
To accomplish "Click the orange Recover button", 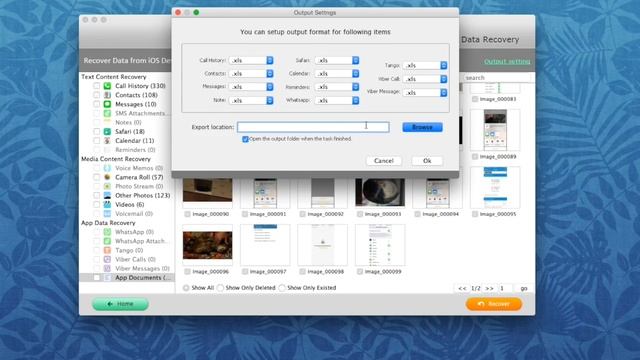I will tap(494, 304).
